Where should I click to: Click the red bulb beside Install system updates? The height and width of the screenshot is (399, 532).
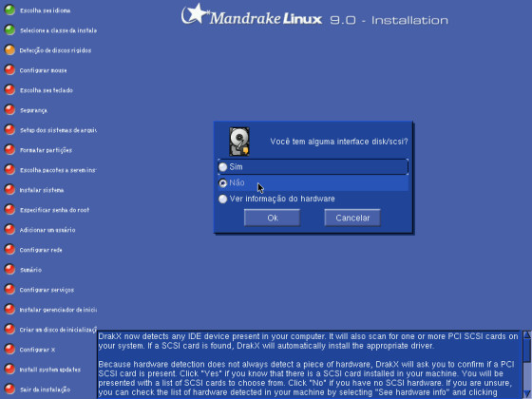(x=9, y=370)
